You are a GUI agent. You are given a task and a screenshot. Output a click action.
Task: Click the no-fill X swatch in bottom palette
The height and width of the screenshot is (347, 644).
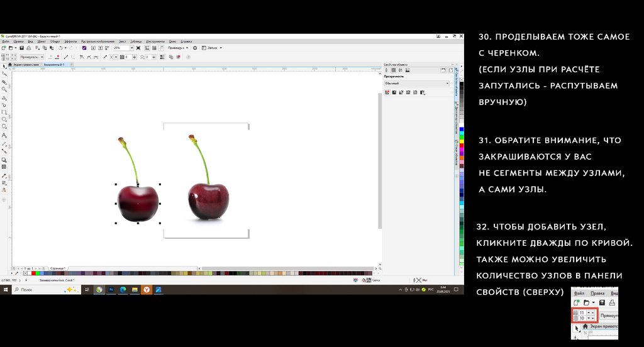pyautogui.click(x=25, y=273)
